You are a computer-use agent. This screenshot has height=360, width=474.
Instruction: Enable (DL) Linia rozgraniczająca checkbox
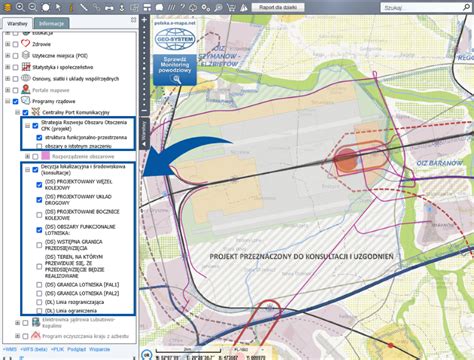[39, 302]
